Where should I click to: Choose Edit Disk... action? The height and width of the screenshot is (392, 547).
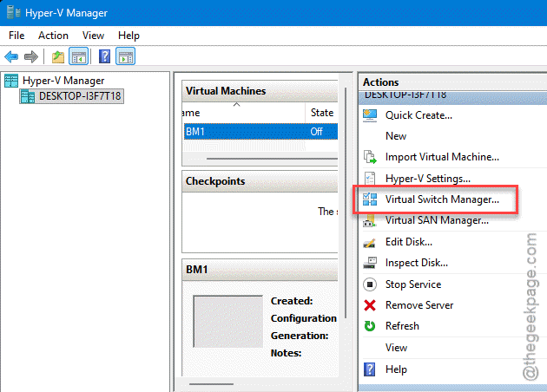408,242
